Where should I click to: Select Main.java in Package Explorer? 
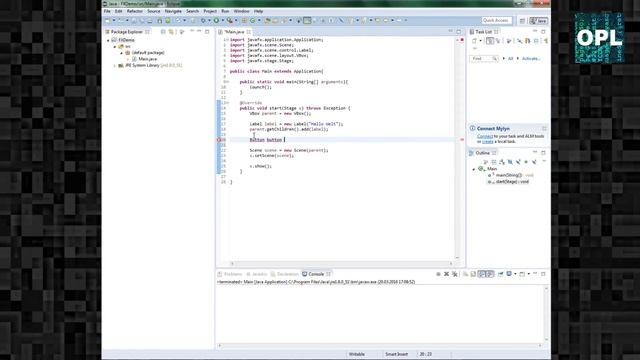(x=144, y=59)
